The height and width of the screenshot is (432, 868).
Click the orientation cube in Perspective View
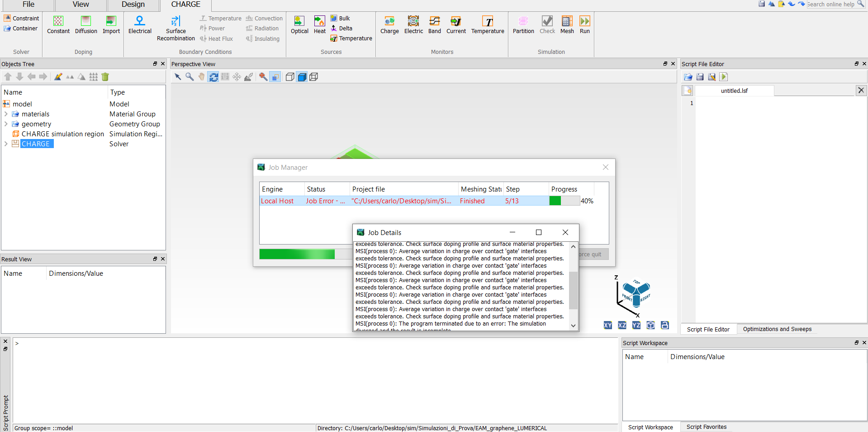(636, 293)
